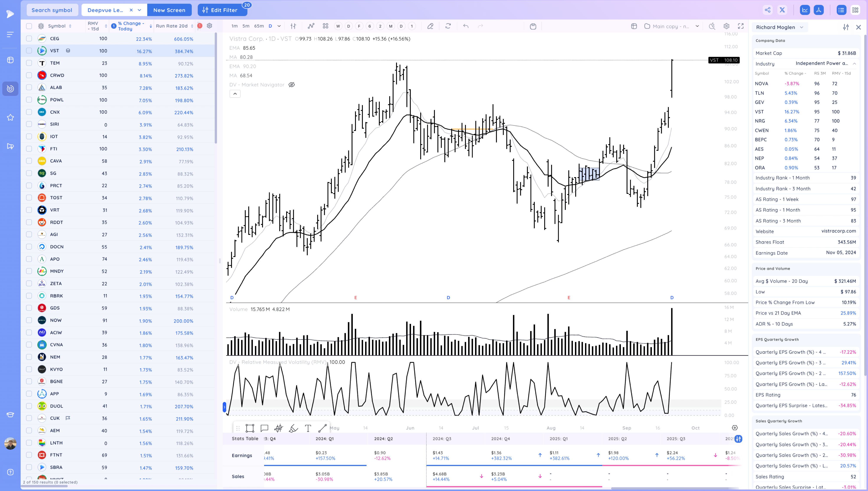
Task: Open the timeframe dropdown next to D
Action: tap(279, 26)
